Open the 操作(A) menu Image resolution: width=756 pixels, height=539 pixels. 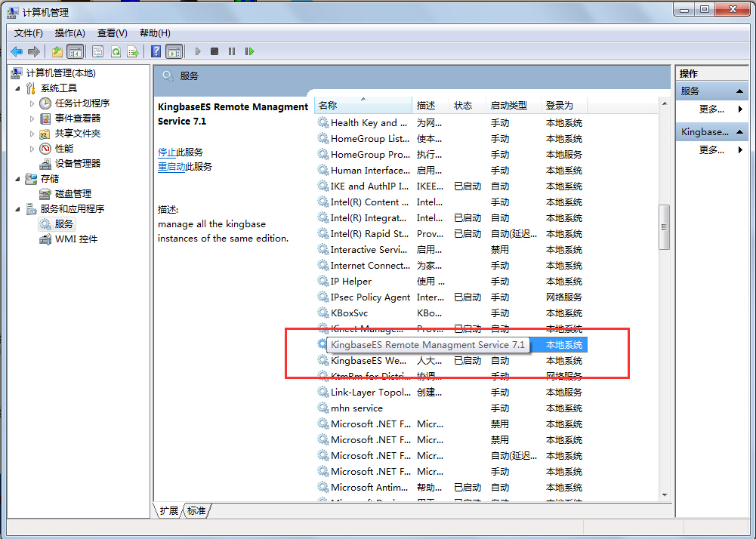tap(70, 33)
